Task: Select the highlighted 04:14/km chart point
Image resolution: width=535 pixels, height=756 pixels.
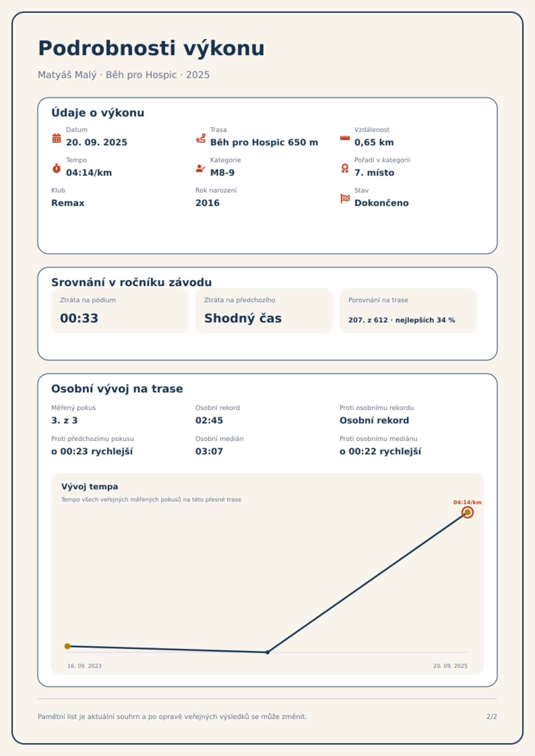Action: (x=467, y=512)
